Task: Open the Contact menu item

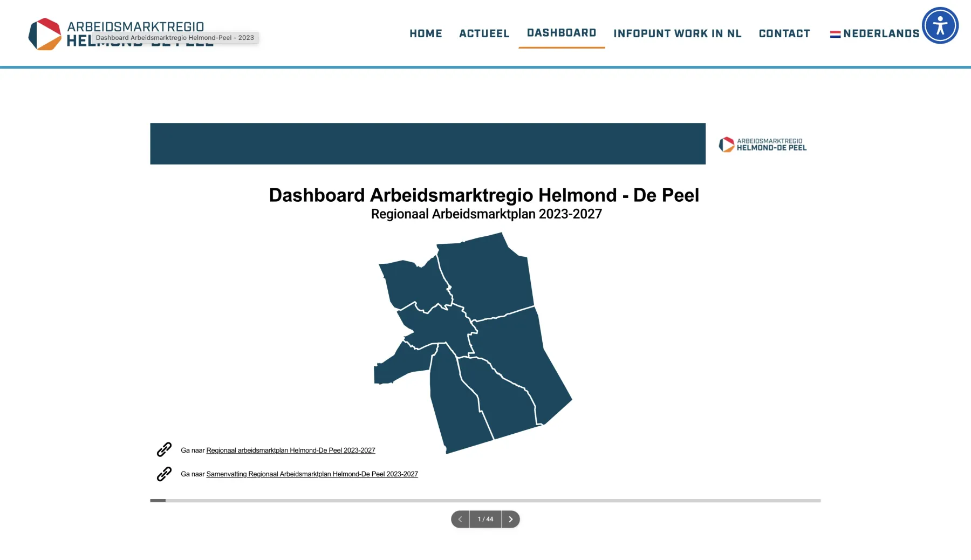Action: coord(784,33)
